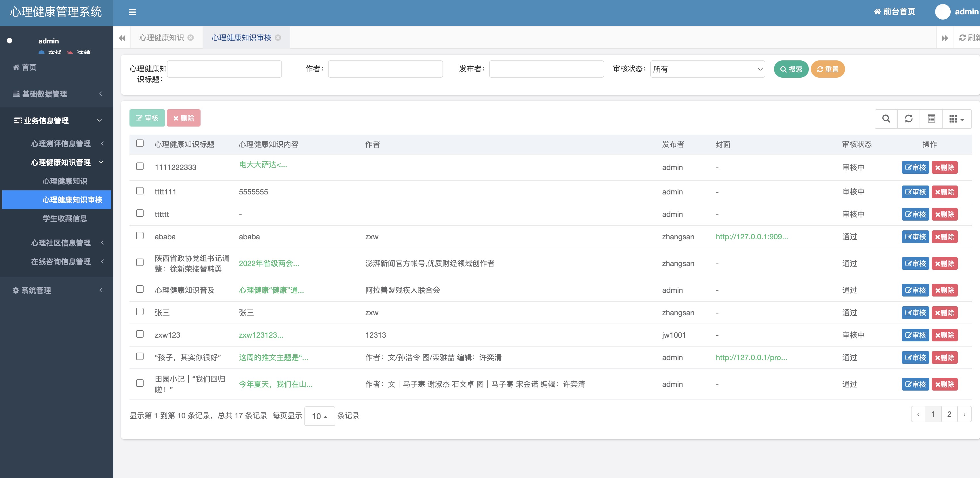Collapse the 业务信息管理 sidebar menu
980x478 pixels.
[57, 121]
